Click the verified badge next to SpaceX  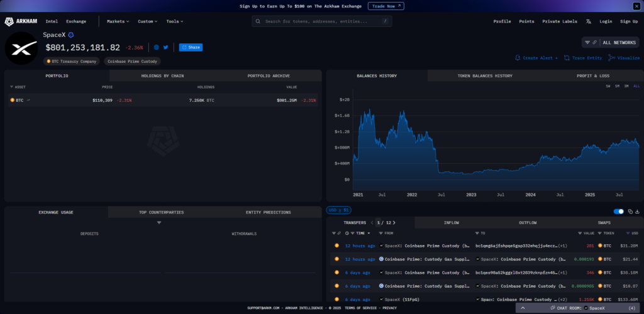(x=70, y=35)
